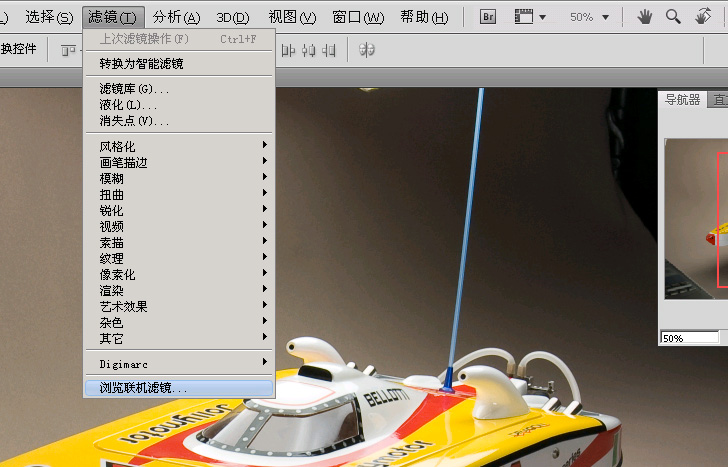Image resolution: width=728 pixels, height=467 pixels.
Task: Expand the 素描 submenu
Action: (178, 242)
